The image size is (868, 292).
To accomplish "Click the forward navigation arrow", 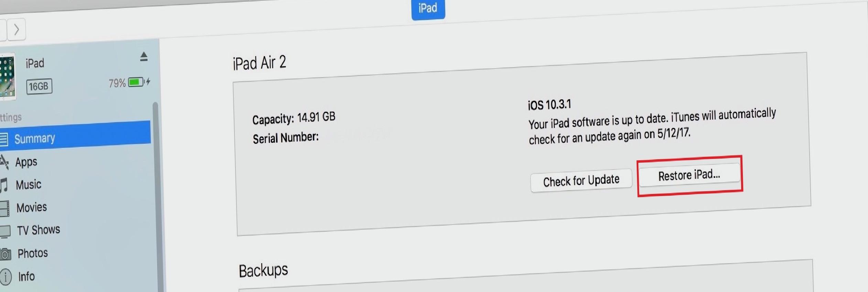I will [x=16, y=30].
